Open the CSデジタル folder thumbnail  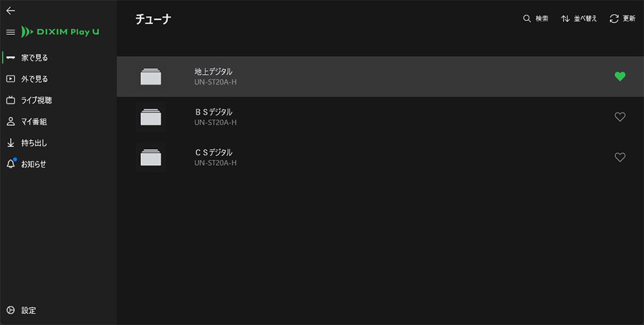pos(151,157)
